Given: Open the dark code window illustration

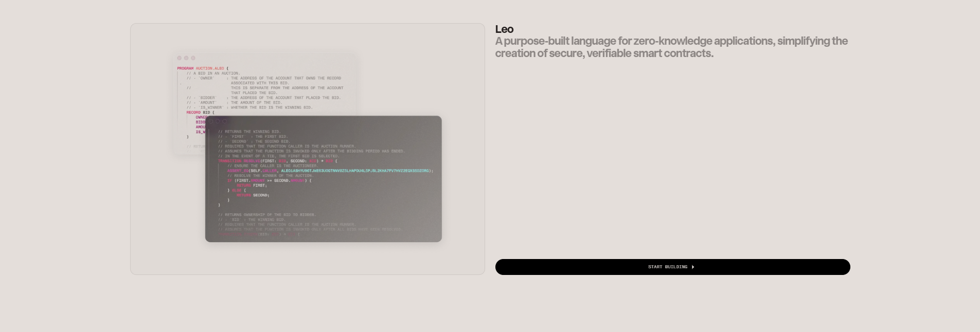Looking at the screenshot, I should 323,179.
